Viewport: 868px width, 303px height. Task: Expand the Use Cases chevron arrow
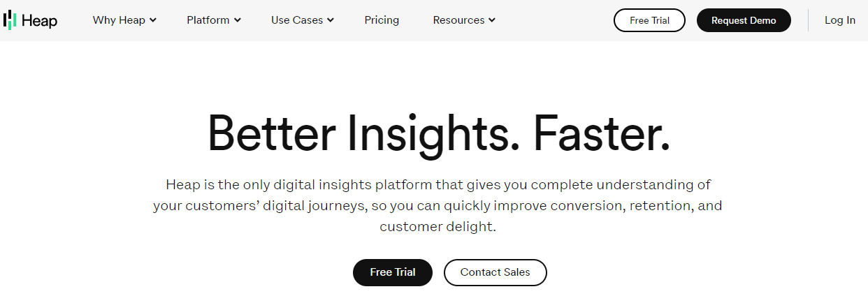coord(331,20)
